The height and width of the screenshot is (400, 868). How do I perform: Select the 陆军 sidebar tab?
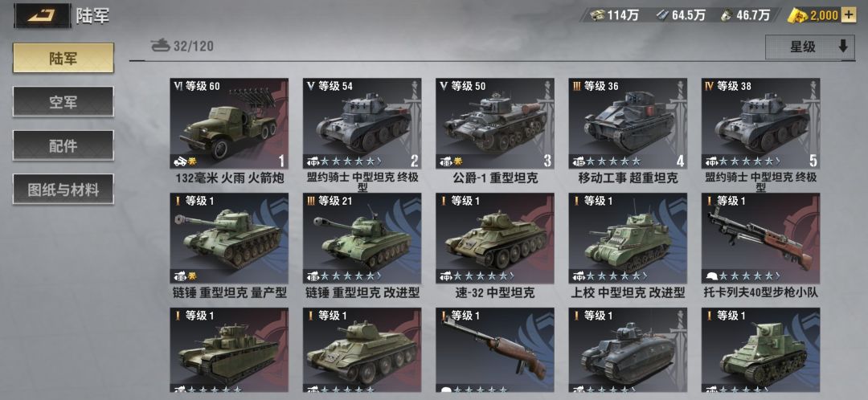point(63,58)
